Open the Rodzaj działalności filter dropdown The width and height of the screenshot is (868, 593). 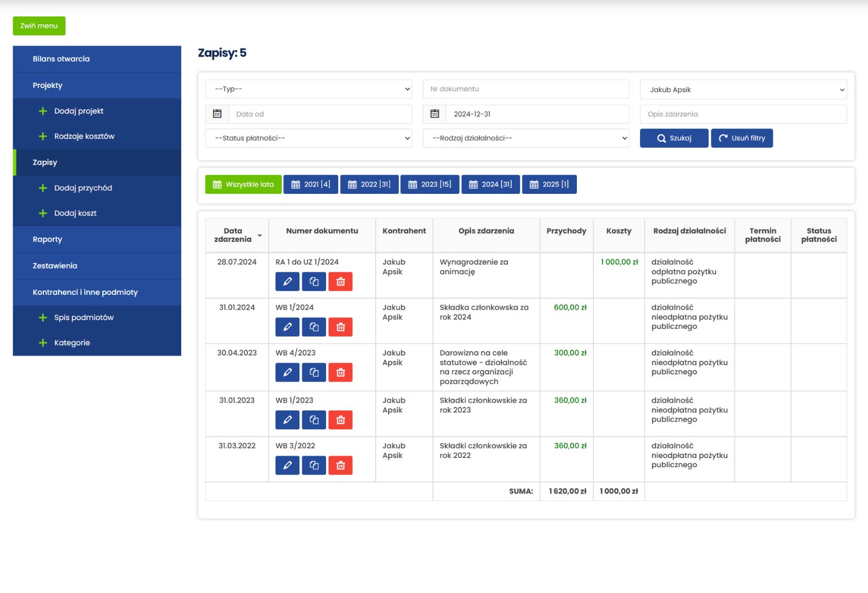coord(526,138)
